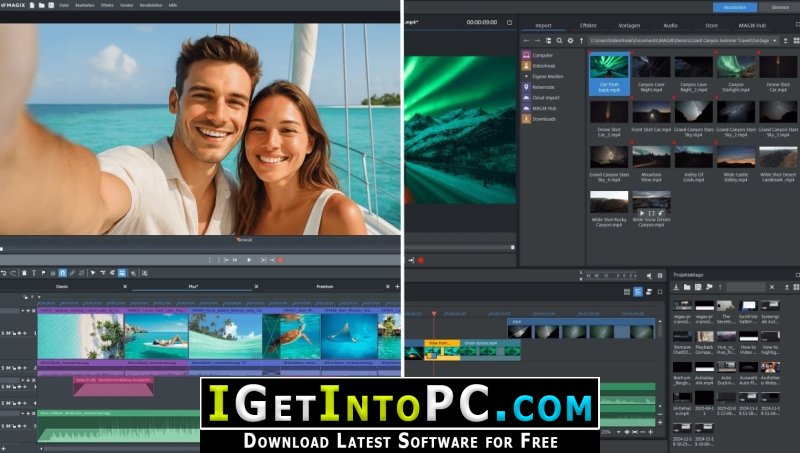Create a new project via top bar icon
Viewport: 800px width, 453px height.
coord(32,5)
